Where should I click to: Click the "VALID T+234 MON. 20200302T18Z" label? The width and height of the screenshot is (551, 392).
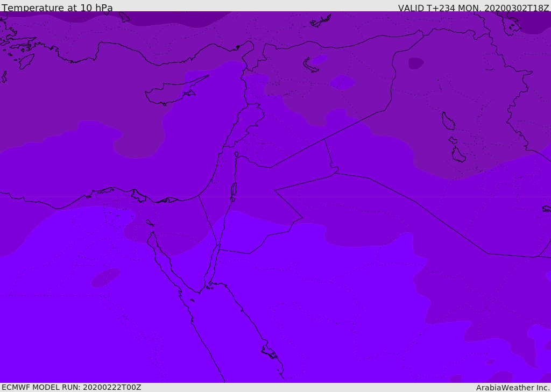click(x=474, y=8)
